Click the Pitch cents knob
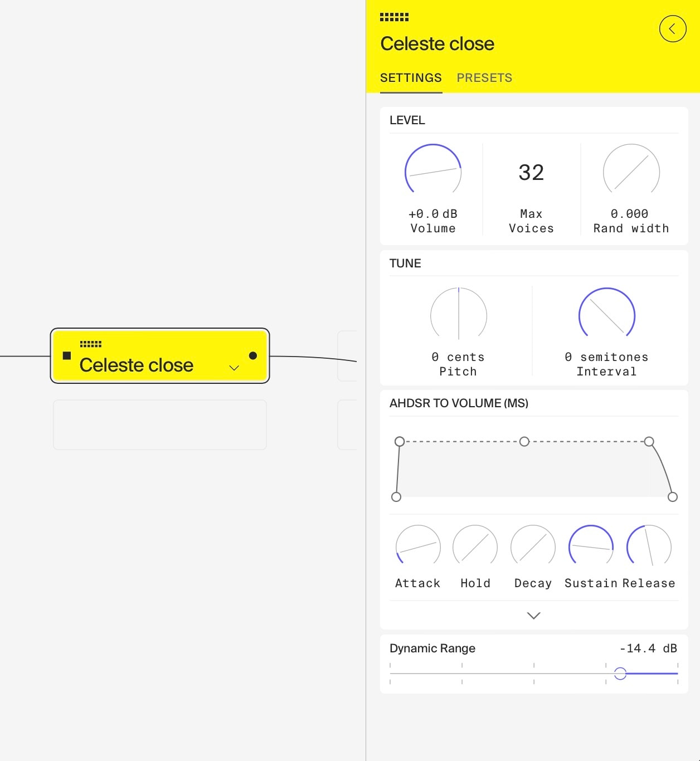Viewport: 700px width, 761px height. 458,315
